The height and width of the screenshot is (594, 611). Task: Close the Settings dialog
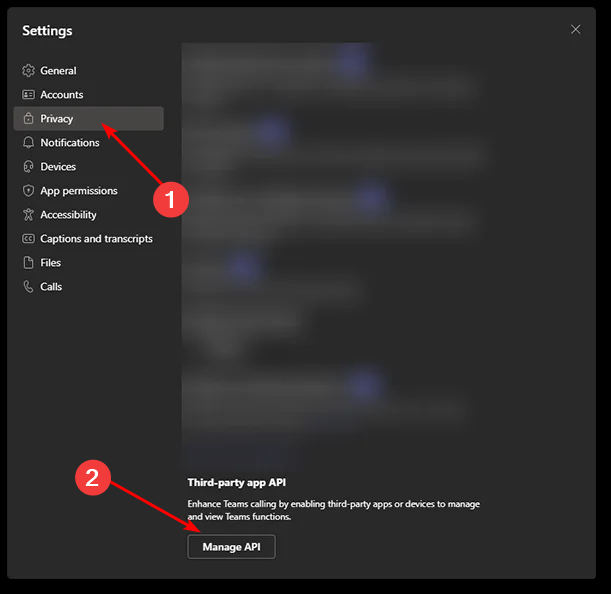tap(576, 29)
